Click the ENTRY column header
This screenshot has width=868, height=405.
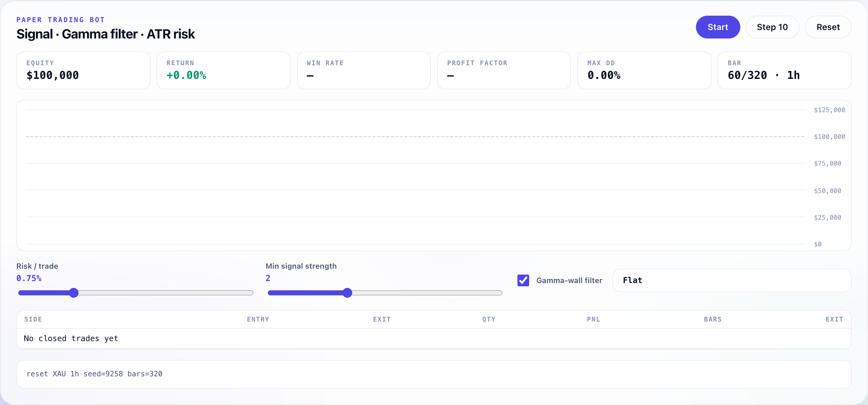click(x=258, y=319)
